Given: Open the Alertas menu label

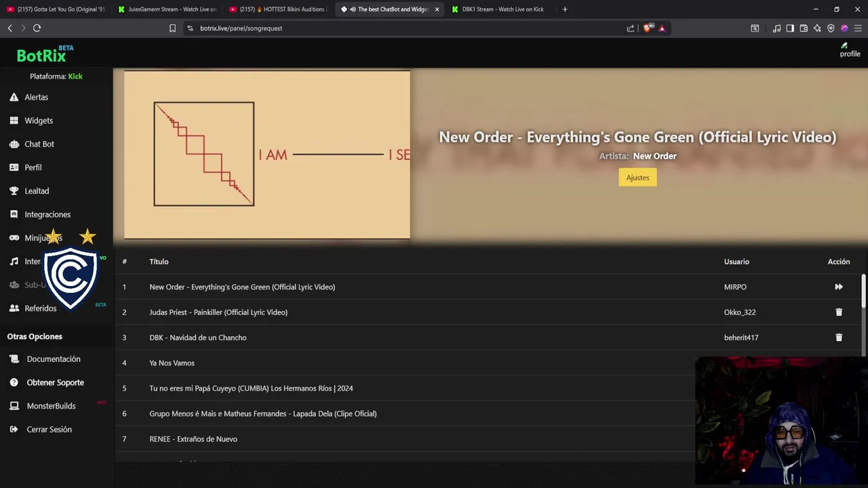Looking at the screenshot, I should (37, 97).
